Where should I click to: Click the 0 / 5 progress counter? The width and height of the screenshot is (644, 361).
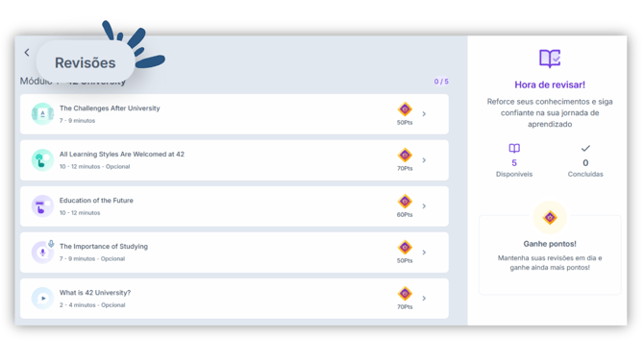(x=441, y=82)
